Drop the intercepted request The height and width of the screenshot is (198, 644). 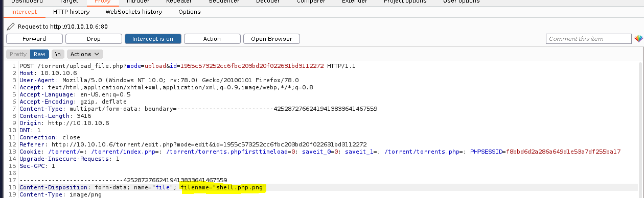94,39
